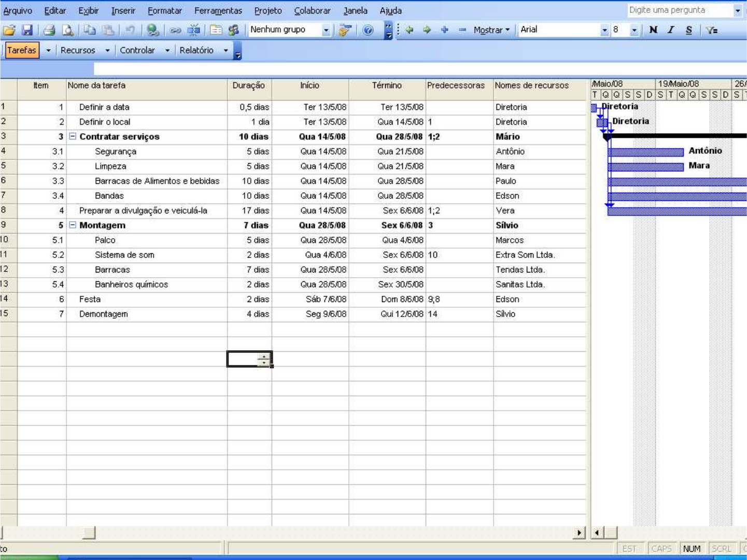747x560 pixels.
Task: Click the Save icon in toolbar
Action: click(27, 30)
